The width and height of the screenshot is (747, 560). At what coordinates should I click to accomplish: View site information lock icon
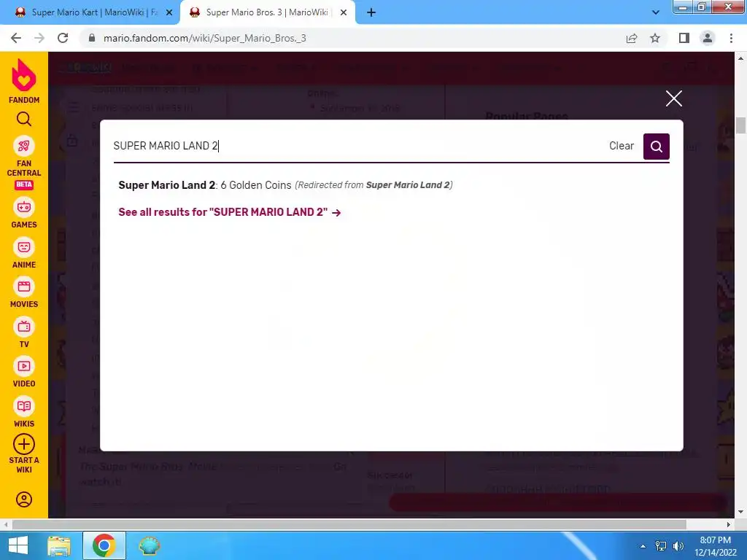pyautogui.click(x=92, y=38)
